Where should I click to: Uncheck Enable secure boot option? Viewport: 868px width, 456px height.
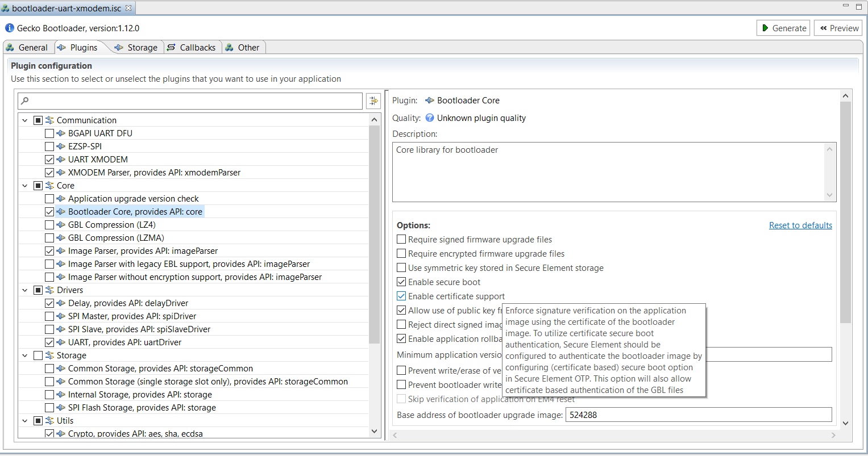[x=401, y=282]
